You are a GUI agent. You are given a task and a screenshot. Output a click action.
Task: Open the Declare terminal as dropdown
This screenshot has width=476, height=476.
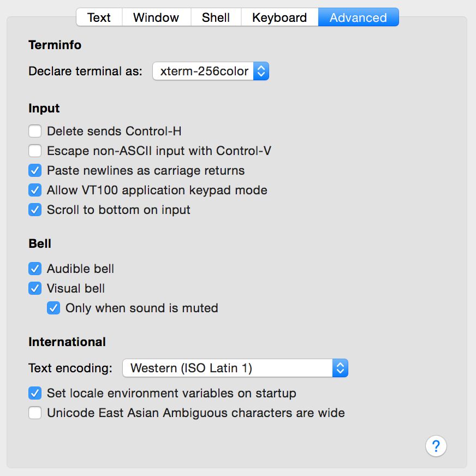(x=211, y=71)
